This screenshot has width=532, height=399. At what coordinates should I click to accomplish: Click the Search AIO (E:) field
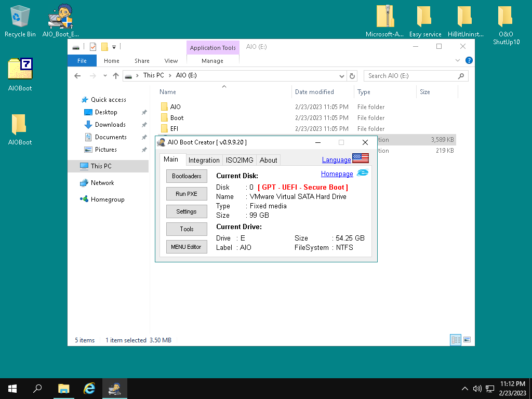point(410,76)
